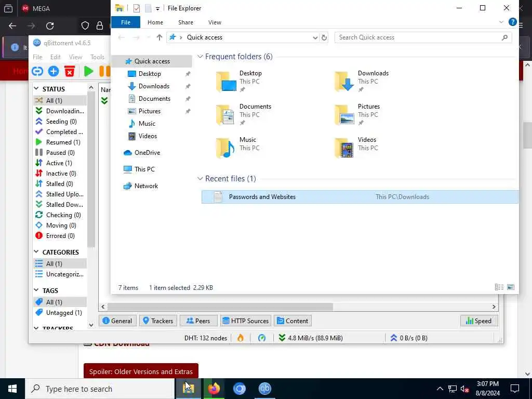Select Network in navigation pane
Screen dimensions: 532x399
(146, 186)
